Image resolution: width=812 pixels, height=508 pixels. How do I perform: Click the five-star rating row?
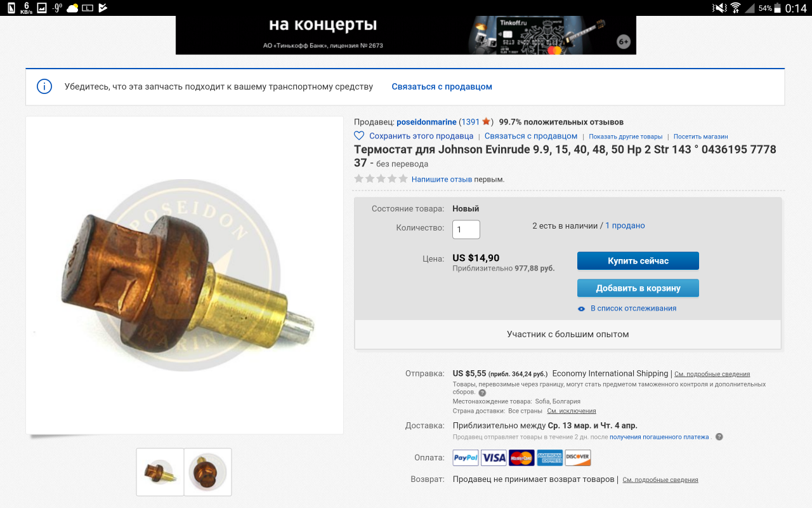[x=381, y=179]
